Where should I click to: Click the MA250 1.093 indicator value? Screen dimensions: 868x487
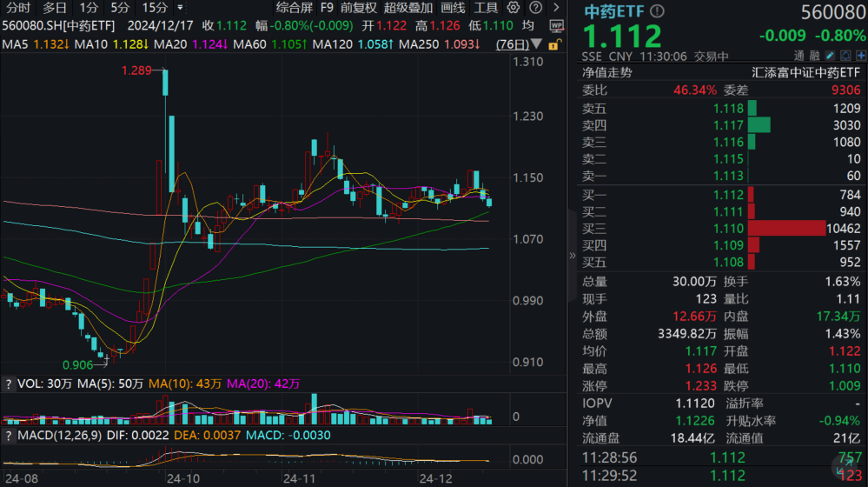point(440,43)
